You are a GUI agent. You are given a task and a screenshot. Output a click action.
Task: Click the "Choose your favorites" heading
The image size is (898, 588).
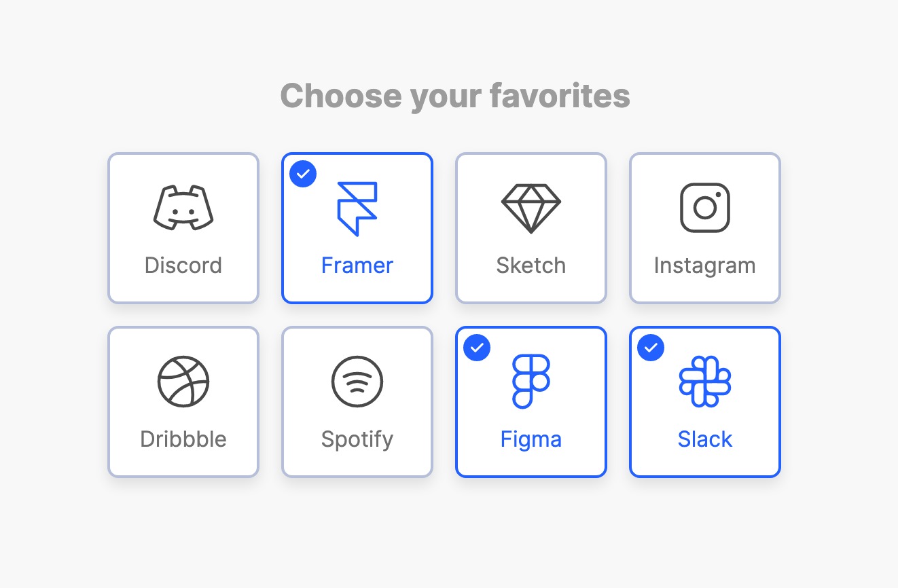(x=455, y=96)
